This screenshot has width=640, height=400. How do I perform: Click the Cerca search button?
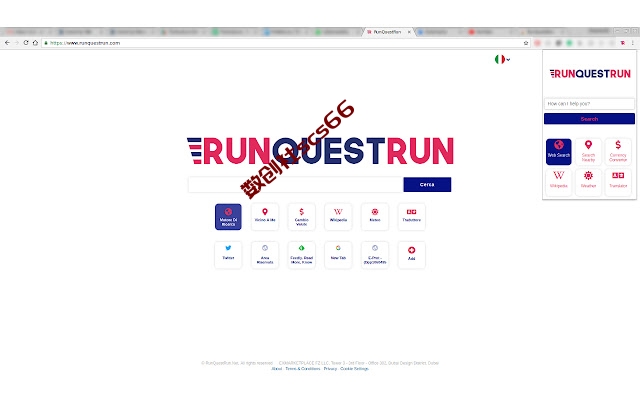pos(427,184)
